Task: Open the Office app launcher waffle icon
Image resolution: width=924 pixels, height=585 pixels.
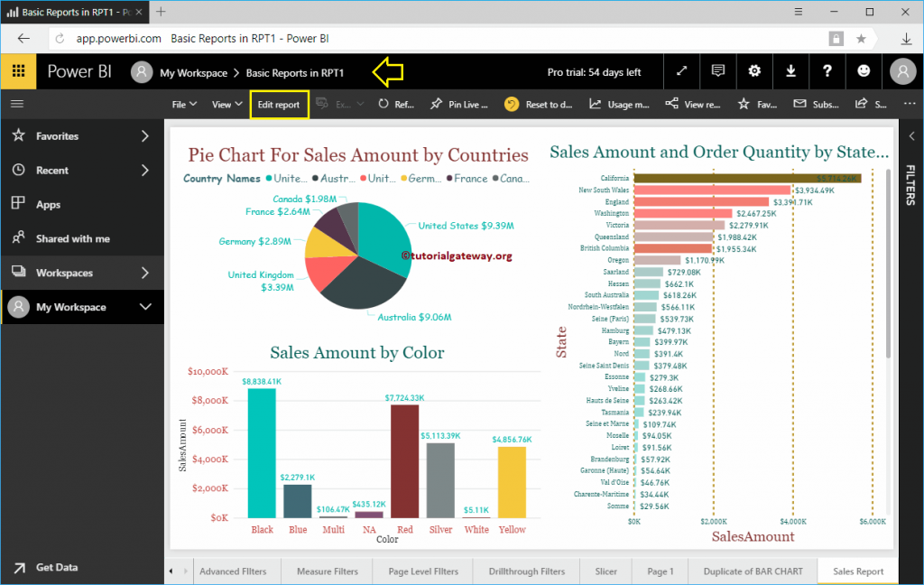Action: click(x=18, y=71)
